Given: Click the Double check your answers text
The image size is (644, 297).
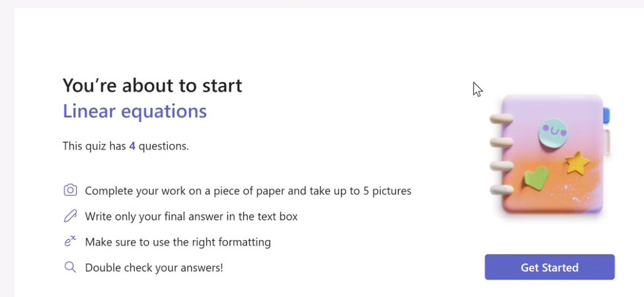Looking at the screenshot, I should [154, 268].
